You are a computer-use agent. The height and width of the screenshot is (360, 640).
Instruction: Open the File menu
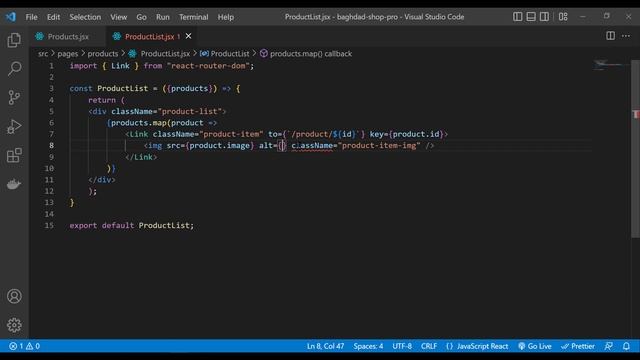(31, 17)
